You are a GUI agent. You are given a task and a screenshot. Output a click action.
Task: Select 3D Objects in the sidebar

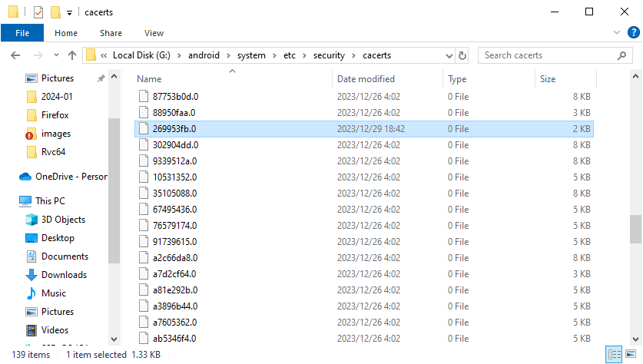(63, 220)
